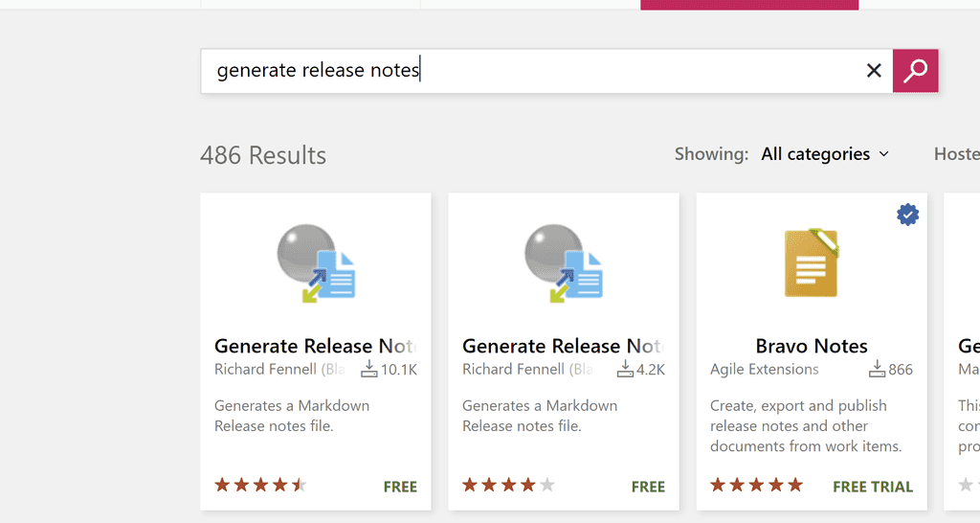Click the 486 Results count text
The height and width of the screenshot is (523, 980).
pos(263,155)
